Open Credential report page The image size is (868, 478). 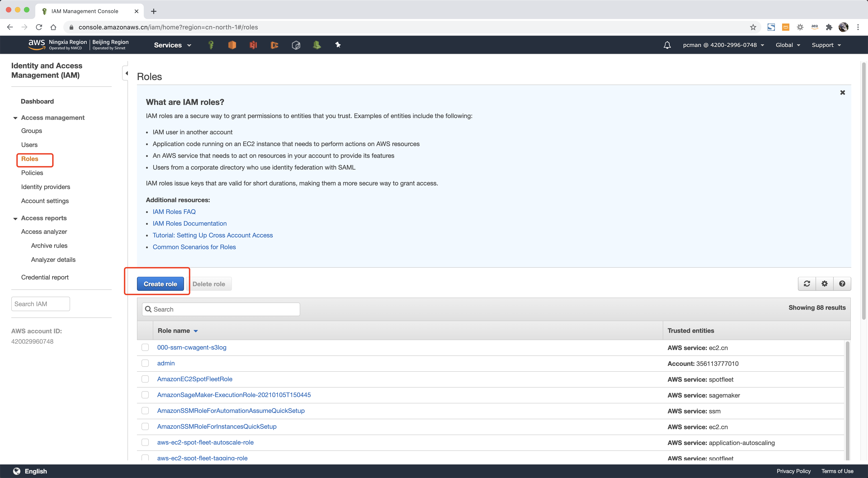(x=45, y=277)
